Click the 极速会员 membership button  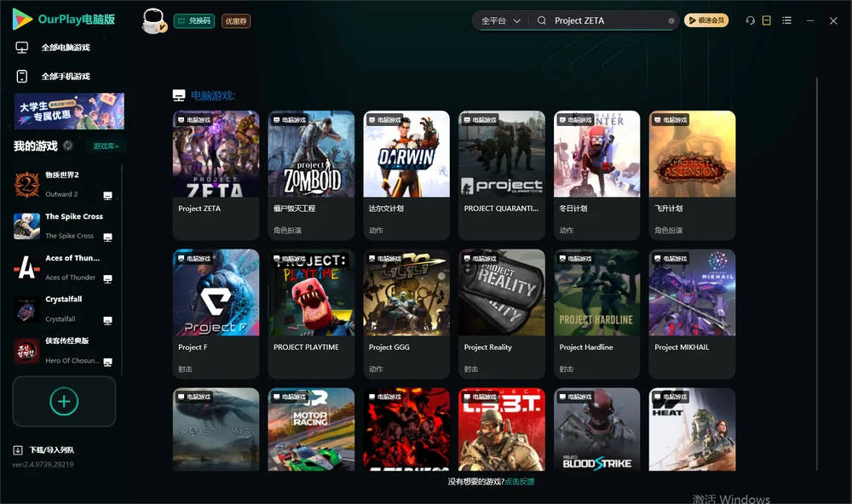706,20
